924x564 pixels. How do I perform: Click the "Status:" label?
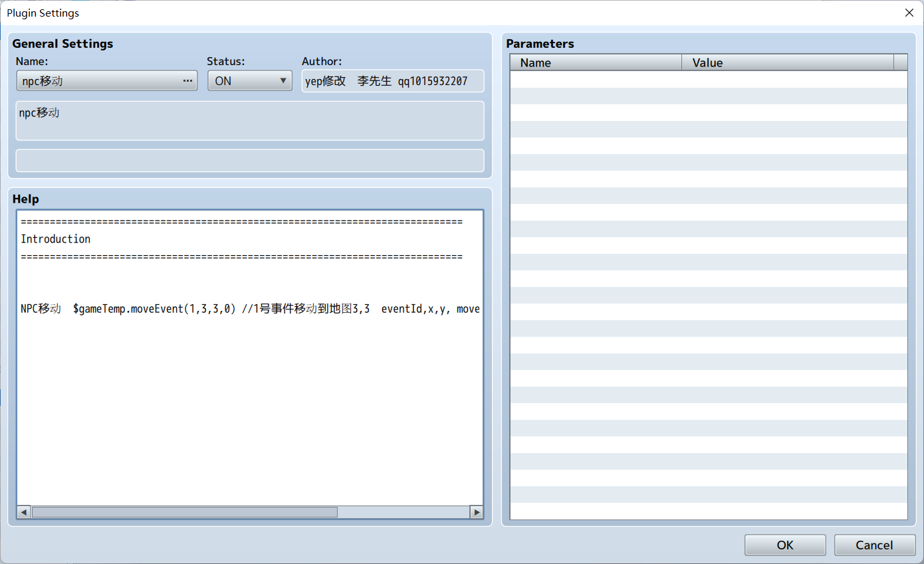(x=226, y=61)
